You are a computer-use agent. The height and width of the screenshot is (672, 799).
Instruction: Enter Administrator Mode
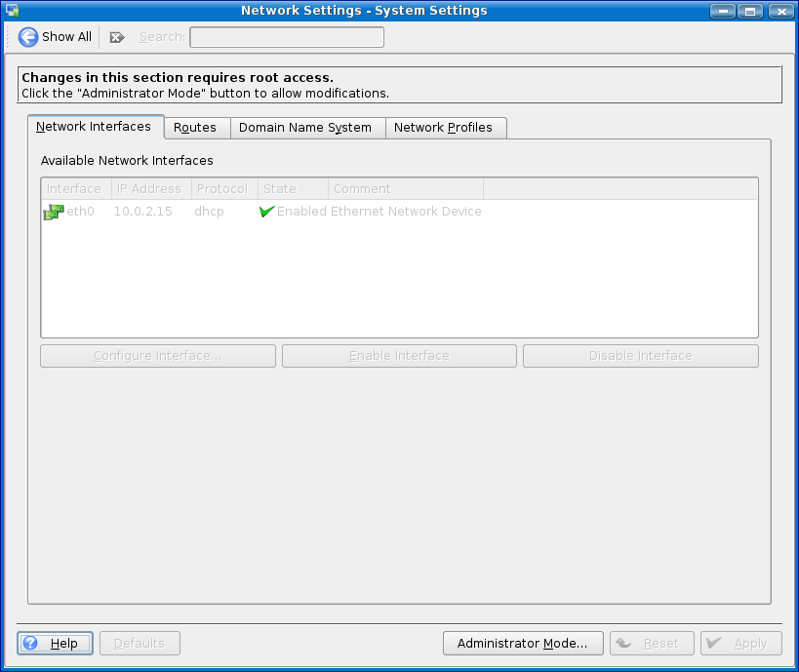click(523, 644)
